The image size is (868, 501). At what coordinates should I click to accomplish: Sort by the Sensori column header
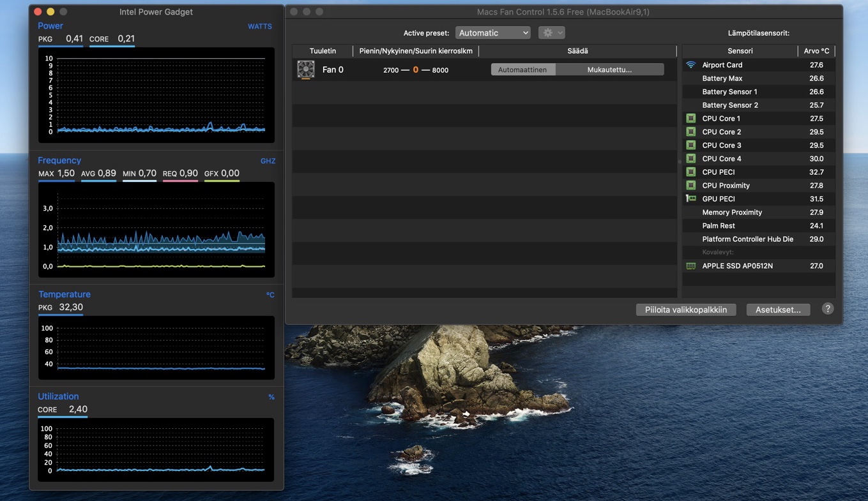tap(740, 51)
